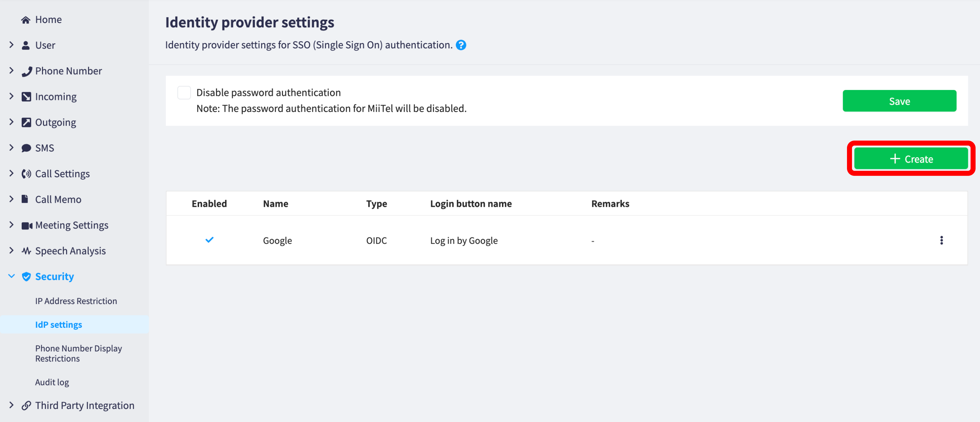This screenshot has height=422, width=980.
Task: Open the three-dot menu for Google row
Action: 941,240
